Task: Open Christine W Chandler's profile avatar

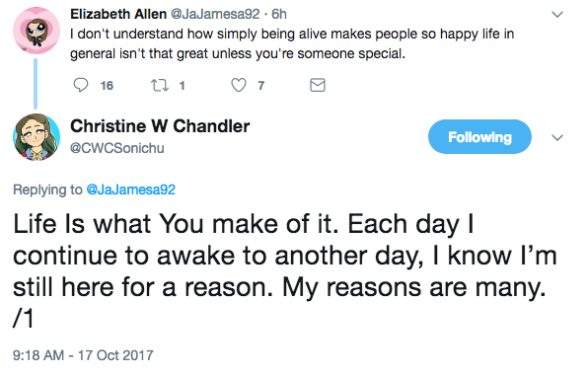Action: pyautogui.click(x=37, y=137)
